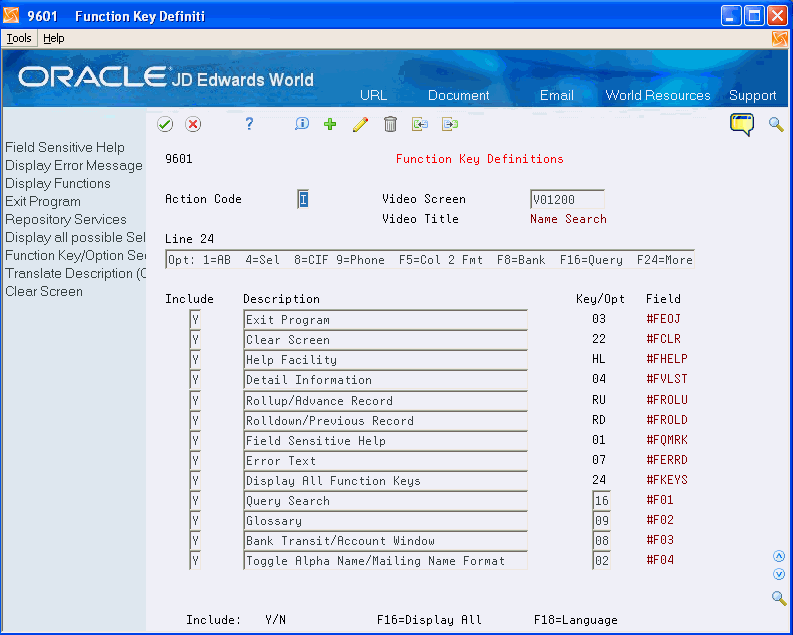Open World Resources link
Image resolution: width=793 pixels, height=635 pixels.
pyautogui.click(x=658, y=96)
